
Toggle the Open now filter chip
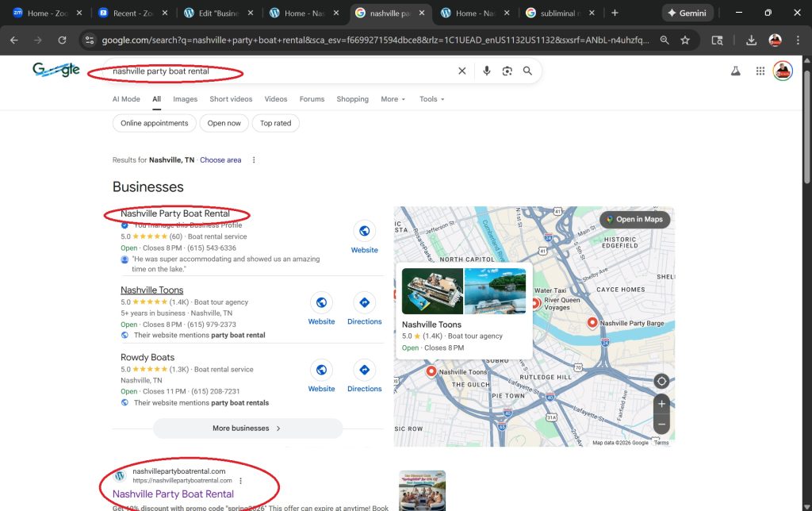(224, 123)
